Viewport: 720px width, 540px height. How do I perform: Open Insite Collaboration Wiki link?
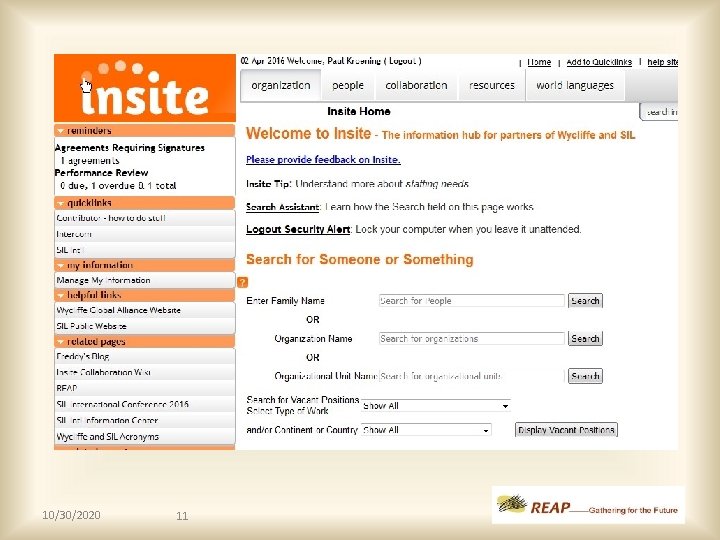tap(145, 372)
